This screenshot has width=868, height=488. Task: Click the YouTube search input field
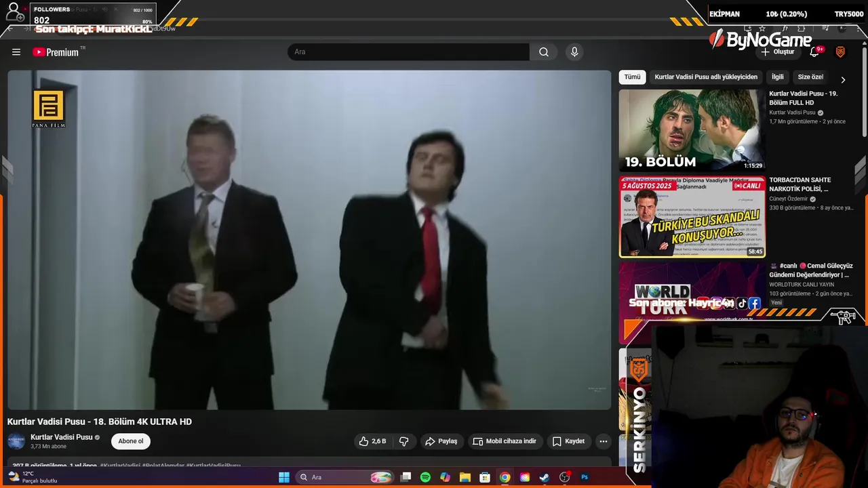[x=408, y=52]
